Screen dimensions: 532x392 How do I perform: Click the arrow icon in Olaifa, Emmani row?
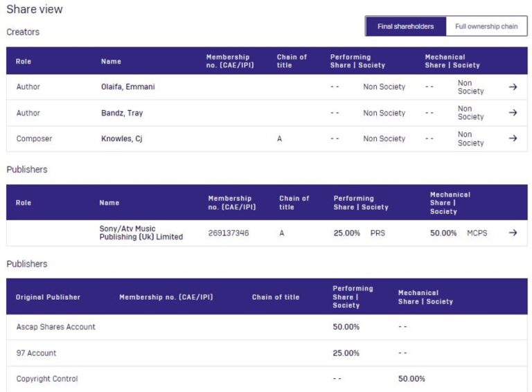click(x=513, y=87)
